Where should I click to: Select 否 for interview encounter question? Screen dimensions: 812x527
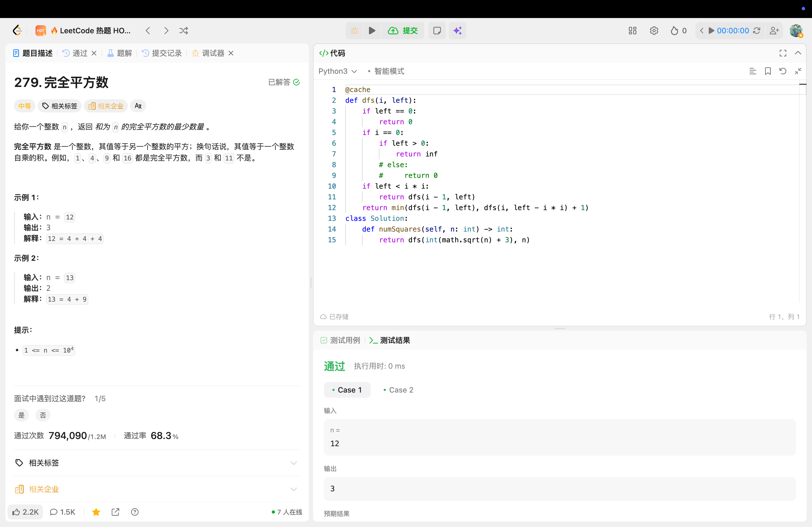point(43,415)
